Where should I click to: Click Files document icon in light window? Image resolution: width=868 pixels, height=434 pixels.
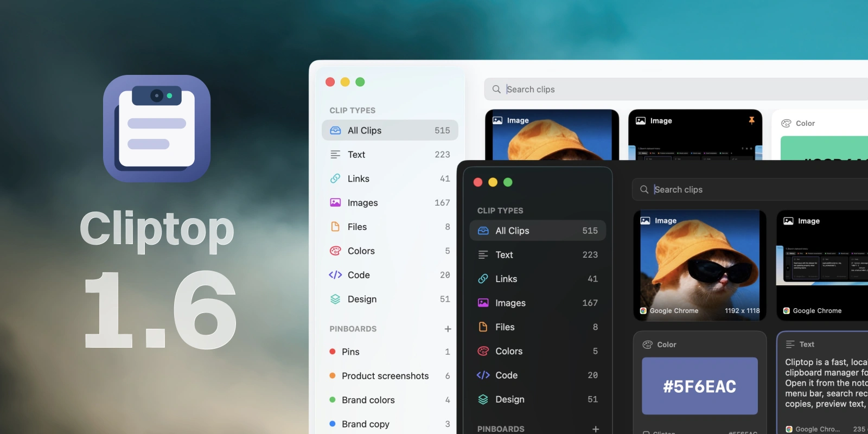(x=335, y=227)
